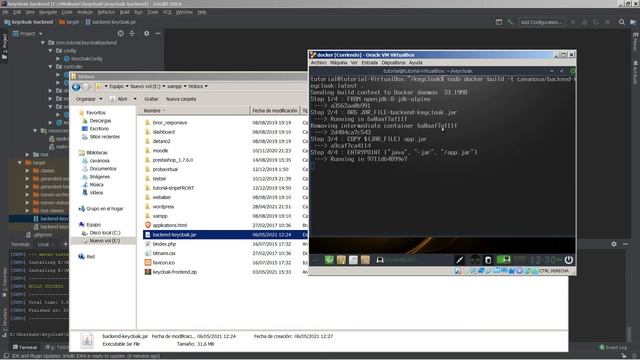This screenshot has width=640, height=360.
Task: Collapse the com.tutorial.keycloakbackend package
Action: pos(43,42)
